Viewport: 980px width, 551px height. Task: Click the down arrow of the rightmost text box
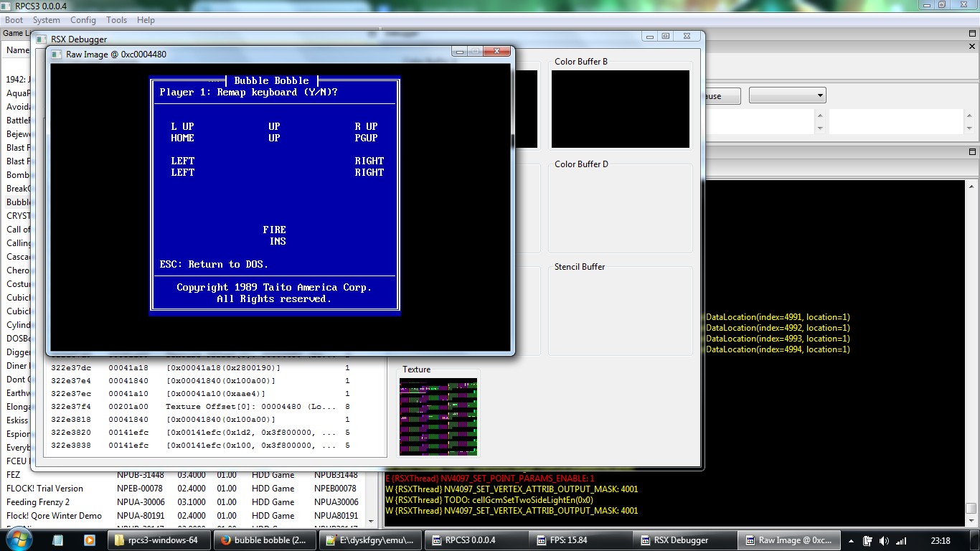pos(969,128)
